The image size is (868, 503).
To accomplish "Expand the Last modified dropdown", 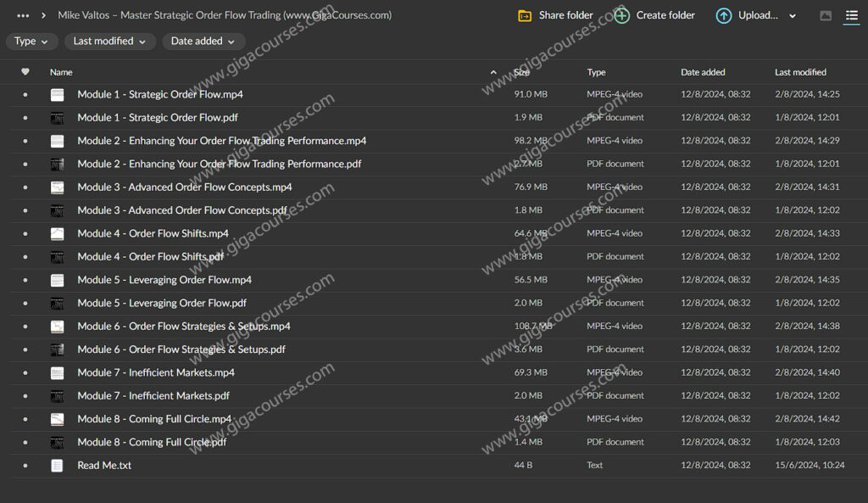I will (109, 41).
